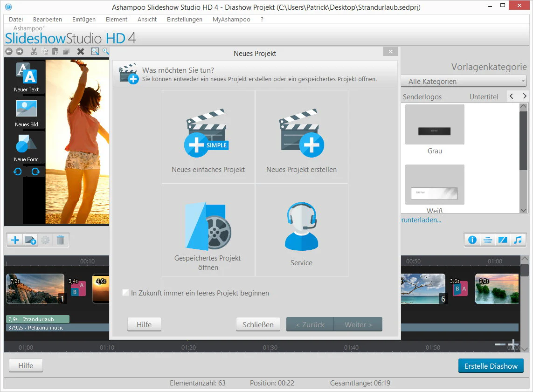Rotate counter-clockwise using the left rotate icon
The width and height of the screenshot is (533, 392).
click(18, 172)
